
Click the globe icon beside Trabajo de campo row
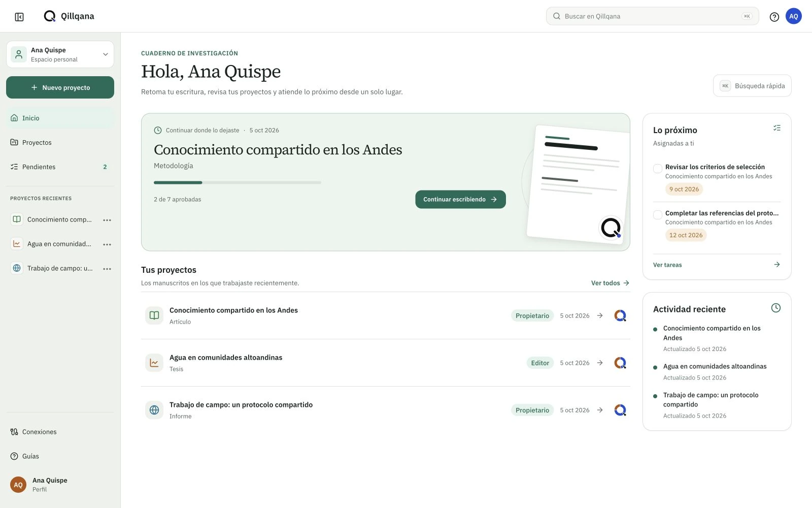[x=154, y=410]
